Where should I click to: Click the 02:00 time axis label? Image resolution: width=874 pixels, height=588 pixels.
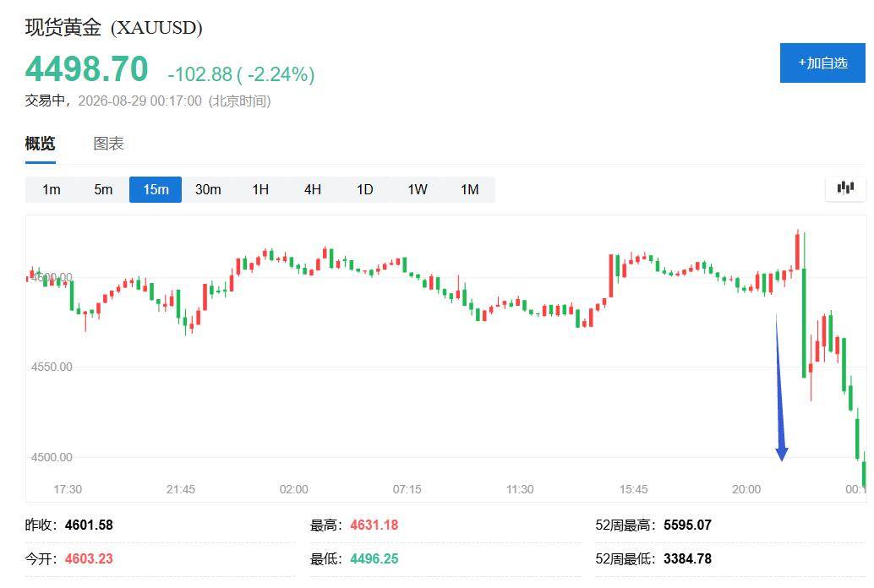click(294, 489)
